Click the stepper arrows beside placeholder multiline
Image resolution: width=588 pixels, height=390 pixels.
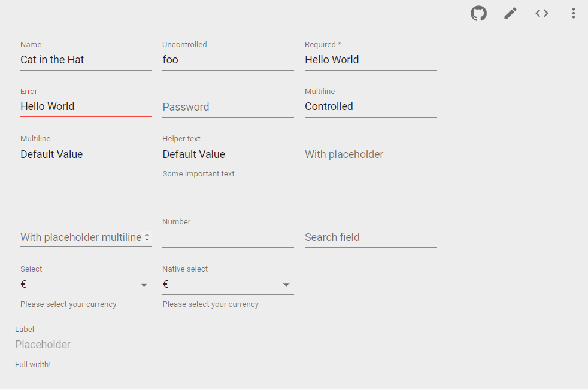[147, 237]
